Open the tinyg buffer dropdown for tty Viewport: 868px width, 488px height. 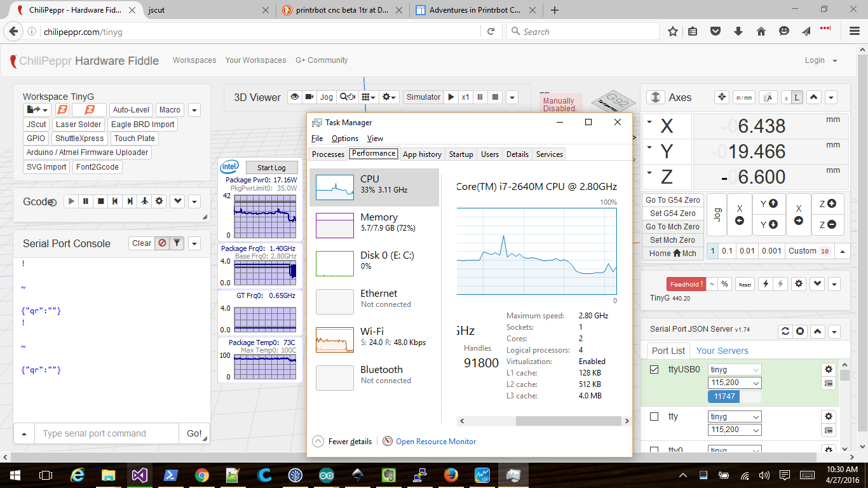coord(734,417)
